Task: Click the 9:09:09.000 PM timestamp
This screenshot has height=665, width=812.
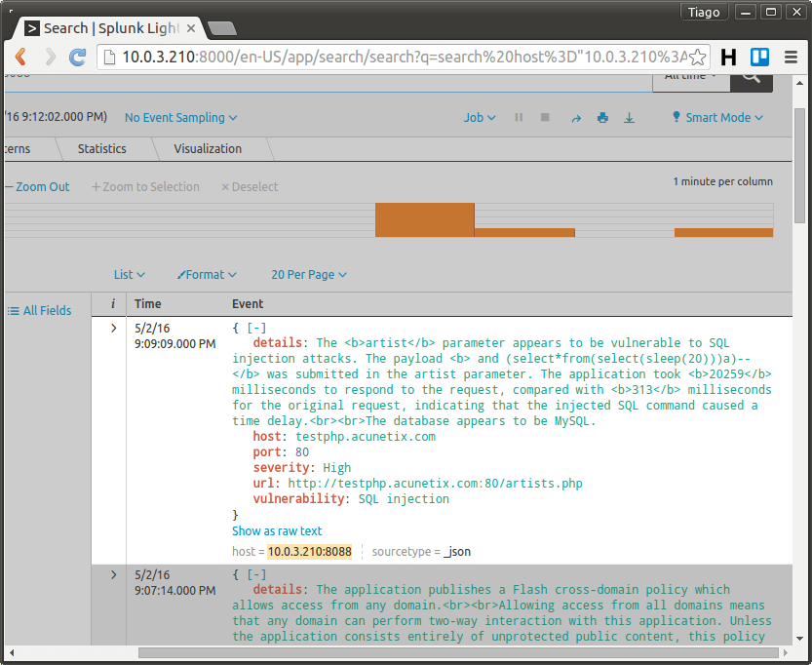Action: tap(175, 344)
